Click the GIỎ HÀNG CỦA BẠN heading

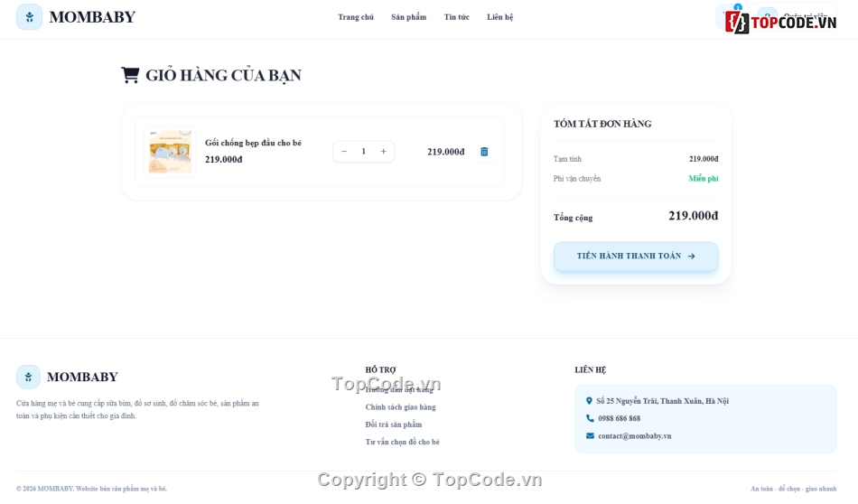[223, 75]
